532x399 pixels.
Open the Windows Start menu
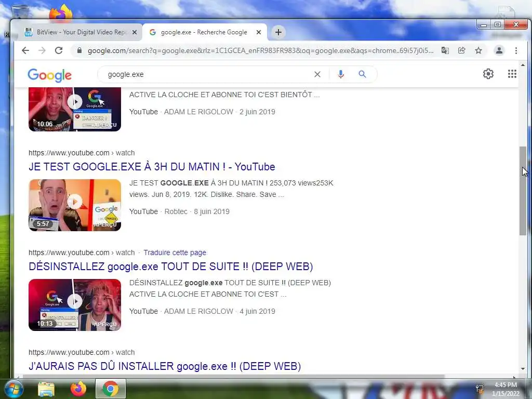pyautogui.click(x=13, y=389)
